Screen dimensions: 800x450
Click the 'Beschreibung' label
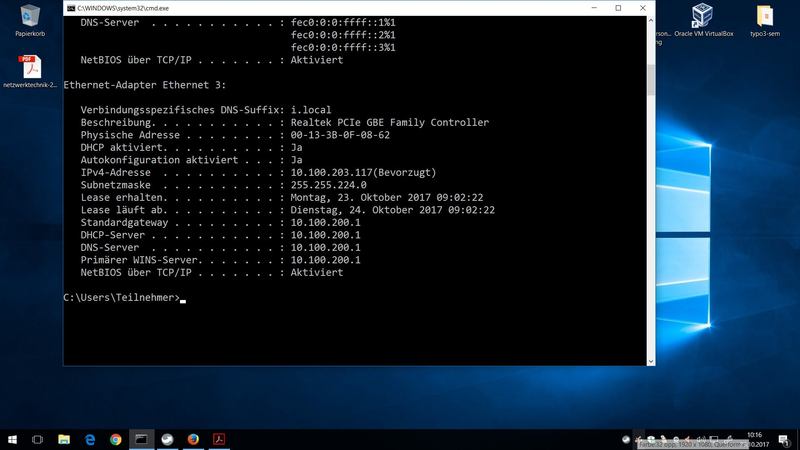tap(116, 122)
